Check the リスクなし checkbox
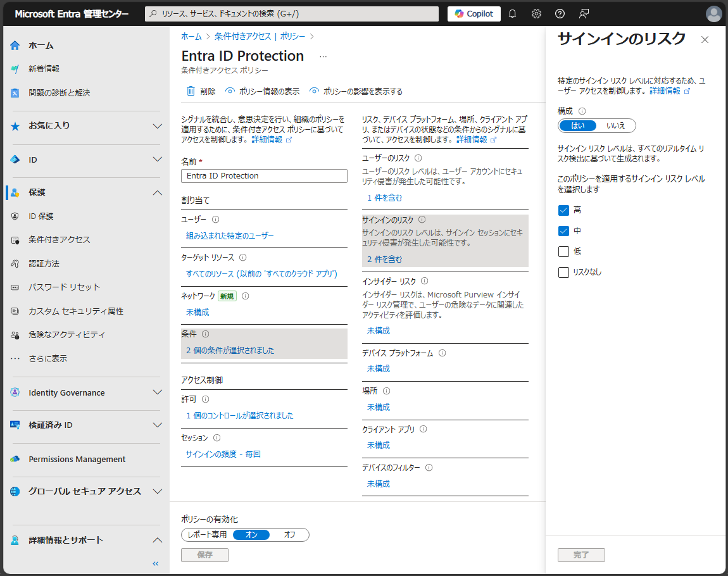 coord(563,272)
